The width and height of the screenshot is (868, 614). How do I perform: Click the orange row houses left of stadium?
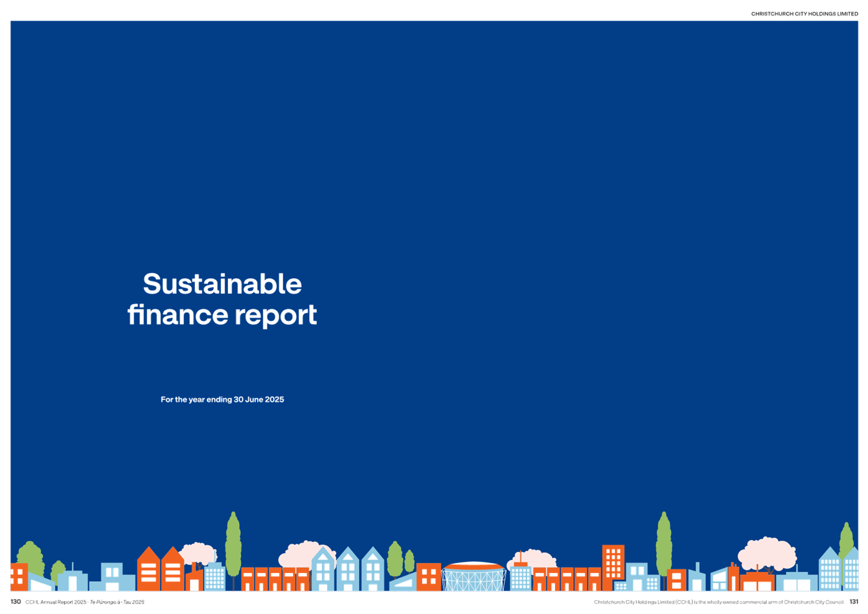pyautogui.click(x=275, y=579)
